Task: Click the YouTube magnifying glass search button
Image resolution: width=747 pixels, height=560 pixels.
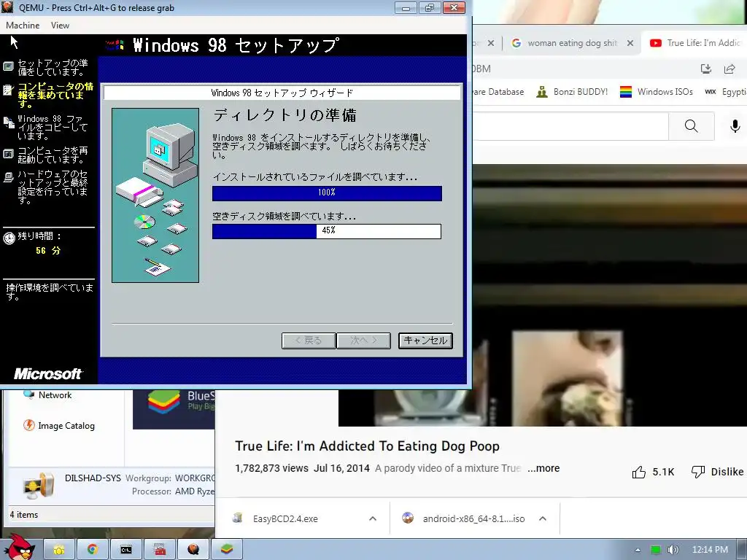Action: (x=692, y=126)
